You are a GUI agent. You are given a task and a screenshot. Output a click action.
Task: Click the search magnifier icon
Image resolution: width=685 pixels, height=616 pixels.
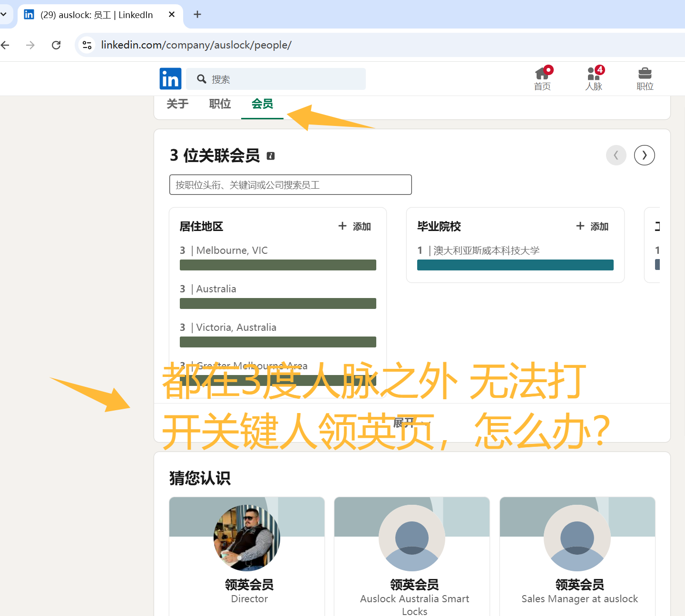point(202,79)
